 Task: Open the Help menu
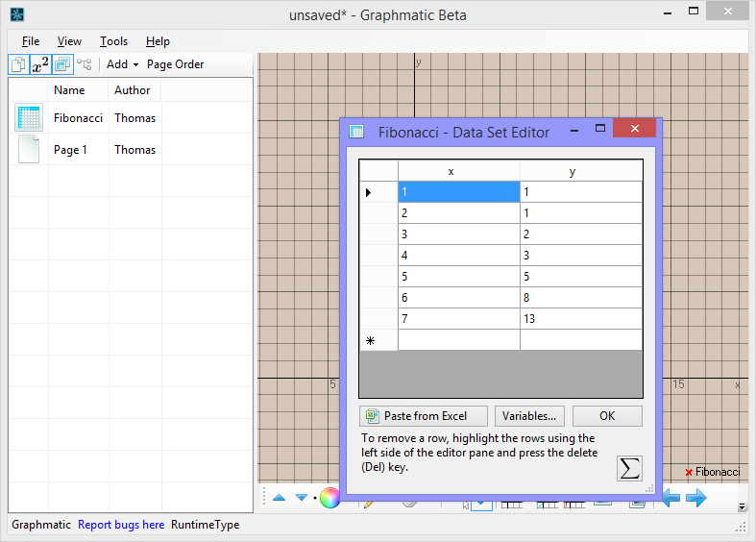[158, 41]
